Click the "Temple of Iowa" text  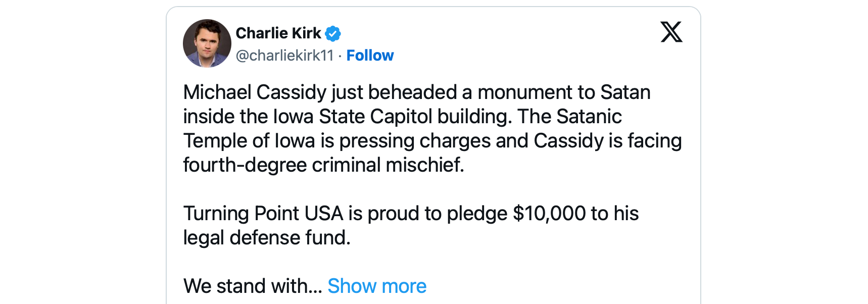[249, 141]
